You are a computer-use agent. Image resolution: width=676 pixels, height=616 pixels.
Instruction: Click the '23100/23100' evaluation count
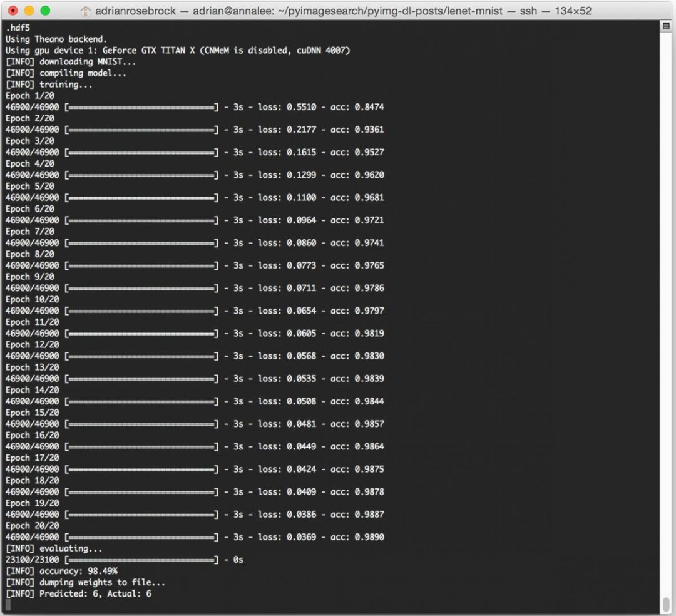pyautogui.click(x=33, y=560)
